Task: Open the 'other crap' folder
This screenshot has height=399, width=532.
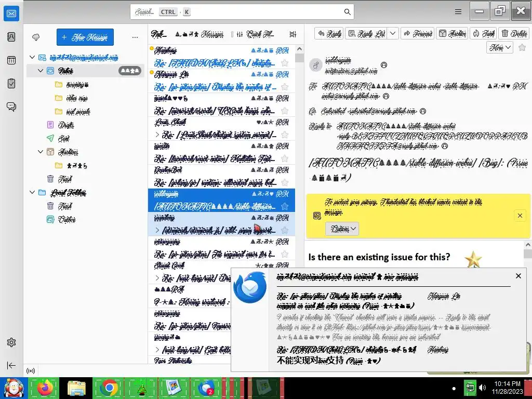Action: (x=85, y=98)
